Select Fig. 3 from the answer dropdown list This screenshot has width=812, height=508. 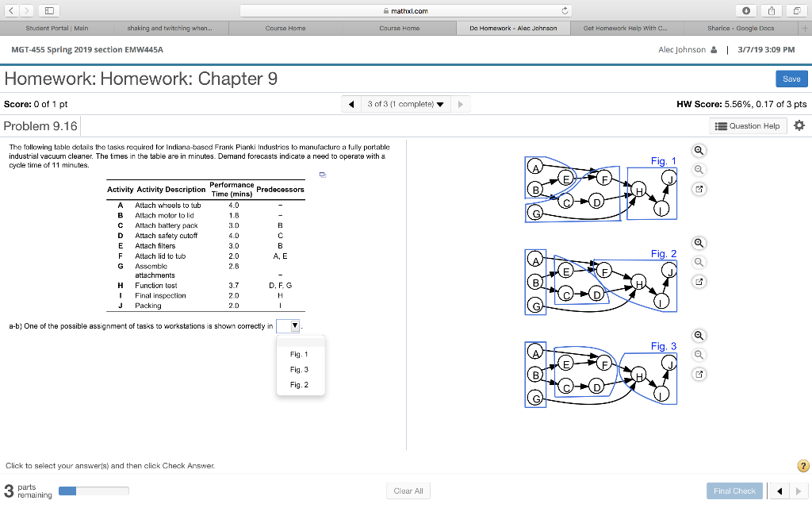(300, 369)
